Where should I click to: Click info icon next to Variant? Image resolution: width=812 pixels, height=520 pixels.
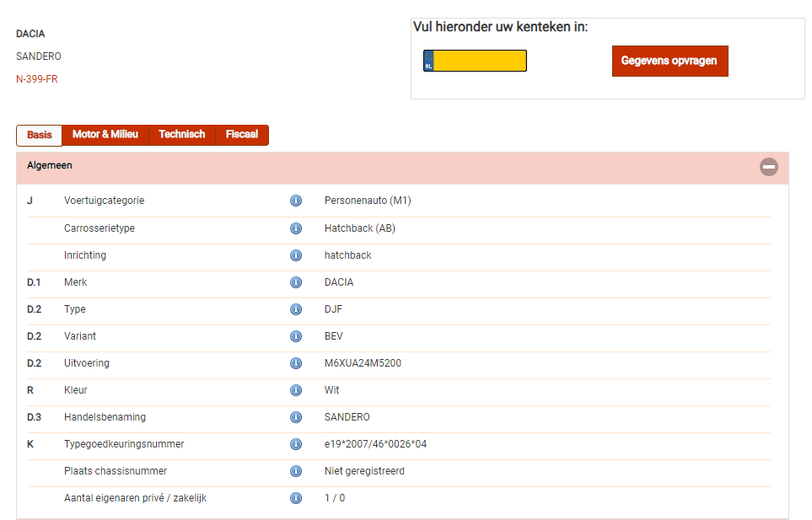[296, 336]
